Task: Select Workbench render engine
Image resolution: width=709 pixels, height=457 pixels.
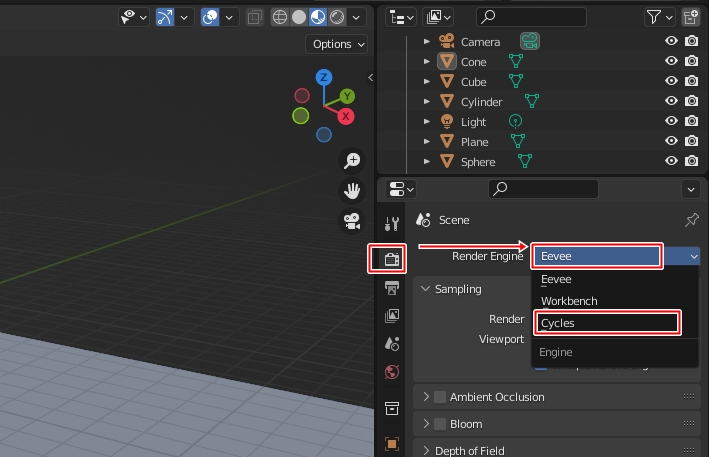Action: pos(615,301)
